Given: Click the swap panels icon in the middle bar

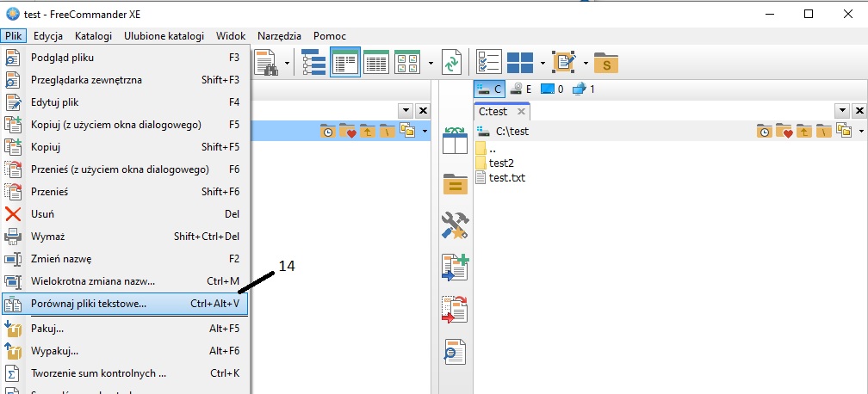Looking at the screenshot, I should click(x=455, y=140).
